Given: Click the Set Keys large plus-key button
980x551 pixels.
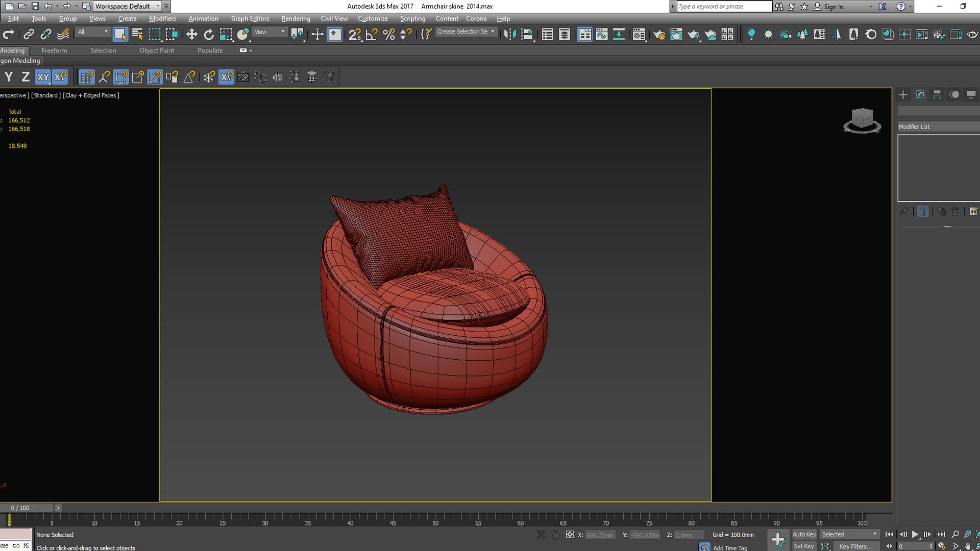Looking at the screenshot, I should pyautogui.click(x=778, y=539).
